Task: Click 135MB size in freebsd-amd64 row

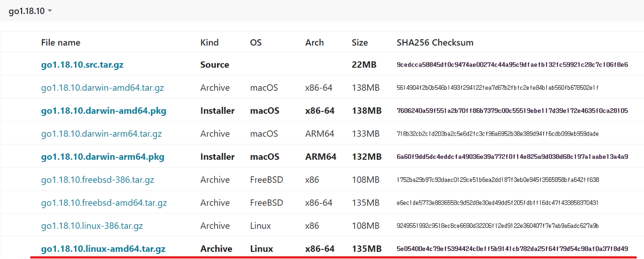Action: 366,203
